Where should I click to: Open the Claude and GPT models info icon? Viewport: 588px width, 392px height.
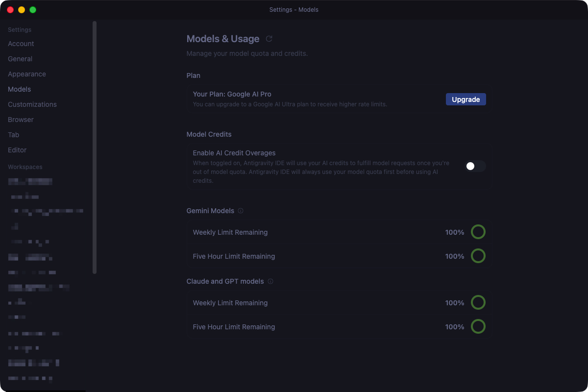270,281
